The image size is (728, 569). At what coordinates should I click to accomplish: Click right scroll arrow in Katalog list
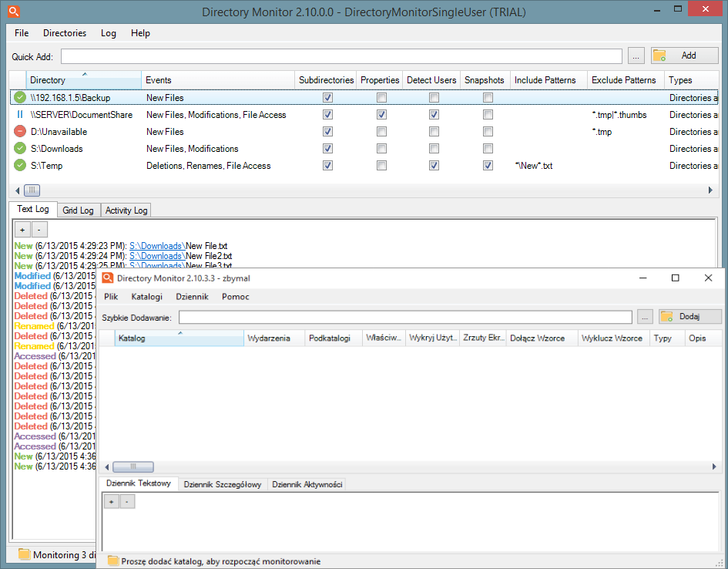point(714,466)
